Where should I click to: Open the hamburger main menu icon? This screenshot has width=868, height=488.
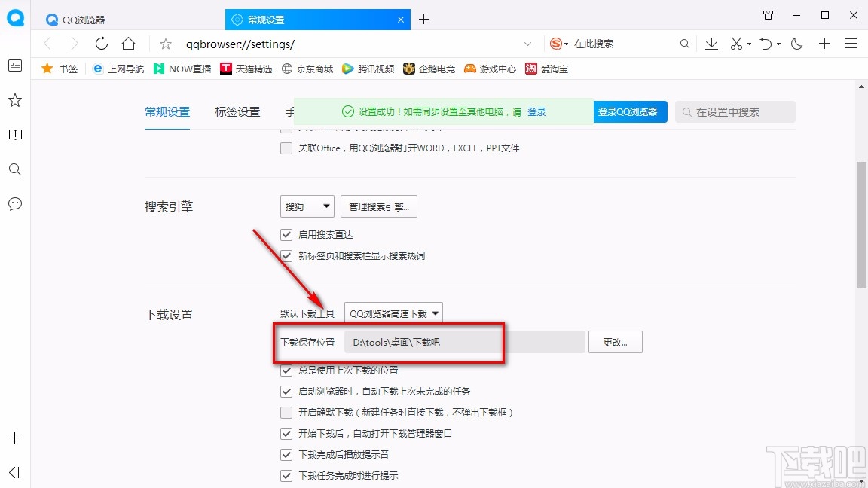pyautogui.click(x=851, y=44)
